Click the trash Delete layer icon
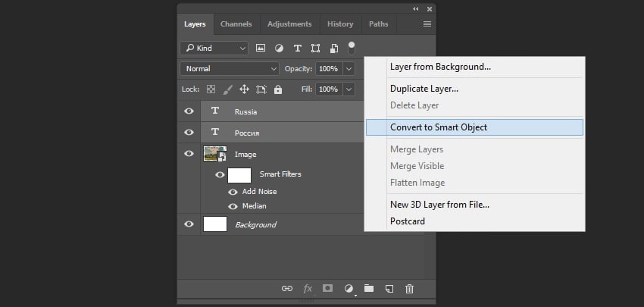This screenshot has height=307, width=644. pyautogui.click(x=409, y=288)
